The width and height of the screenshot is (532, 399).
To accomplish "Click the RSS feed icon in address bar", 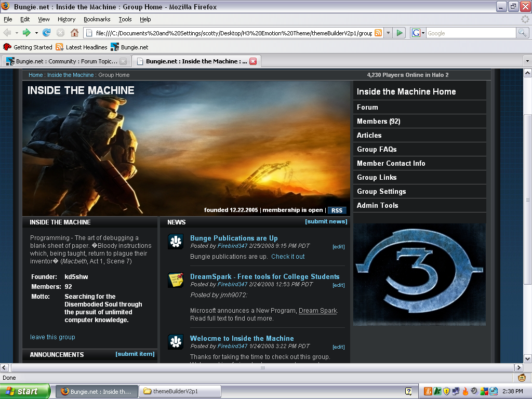I will click(x=378, y=33).
